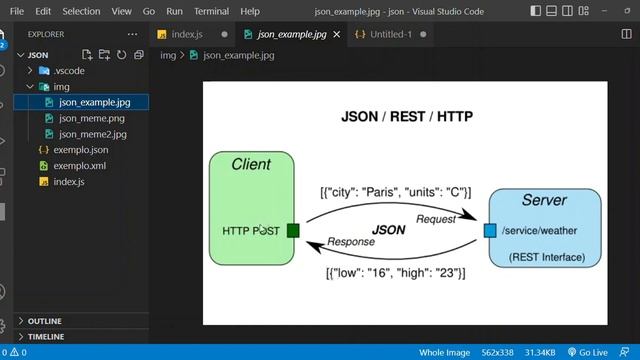The height and width of the screenshot is (360, 640).
Task: Click unsaved dot on Untitled-1 tab
Action: (423, 34)
